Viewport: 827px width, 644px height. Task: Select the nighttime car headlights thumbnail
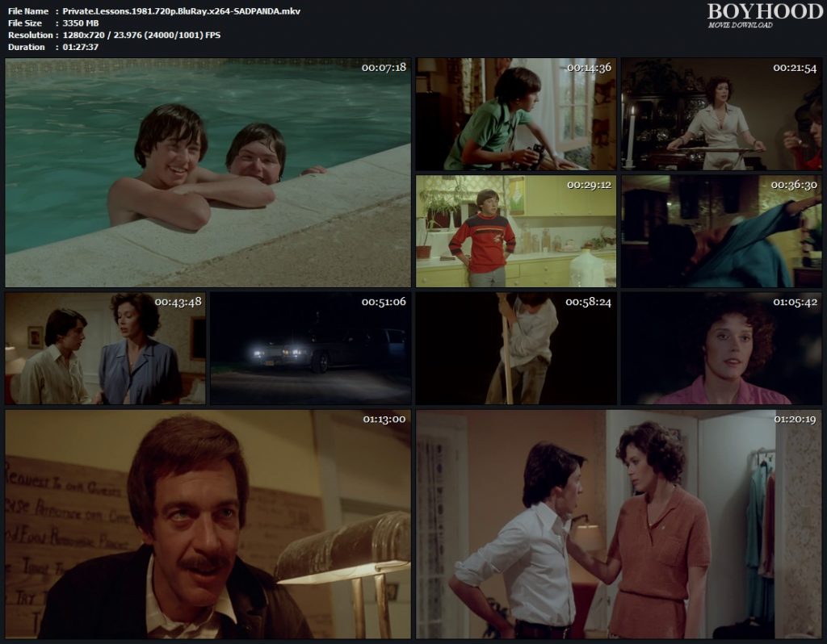(311, 347)
